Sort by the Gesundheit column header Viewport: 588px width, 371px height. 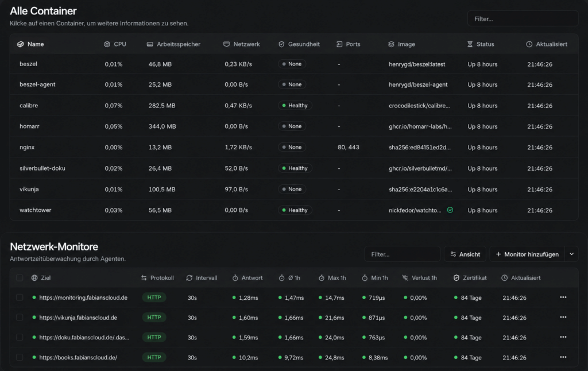(299, 44)
